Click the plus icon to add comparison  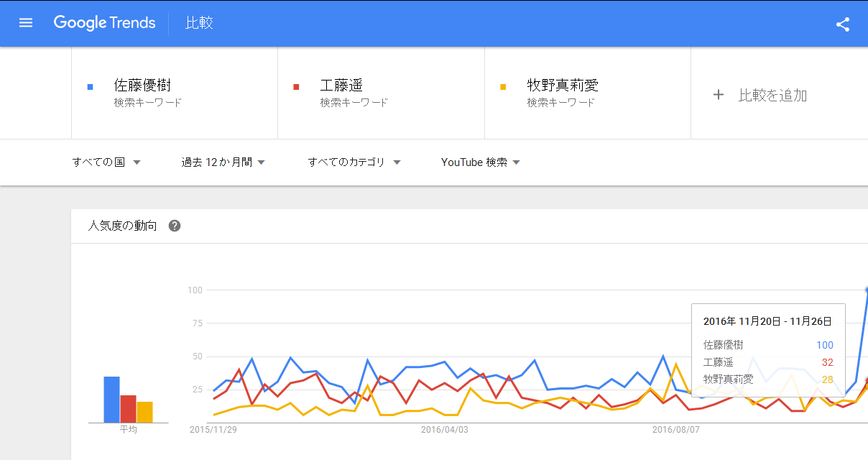coord(718,95)
